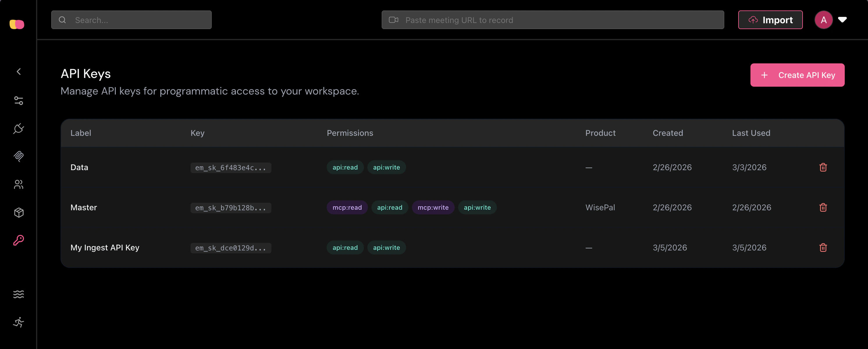Open the paperclip attachments sidebar icon
Screen dimensions: 868x349
19,156
